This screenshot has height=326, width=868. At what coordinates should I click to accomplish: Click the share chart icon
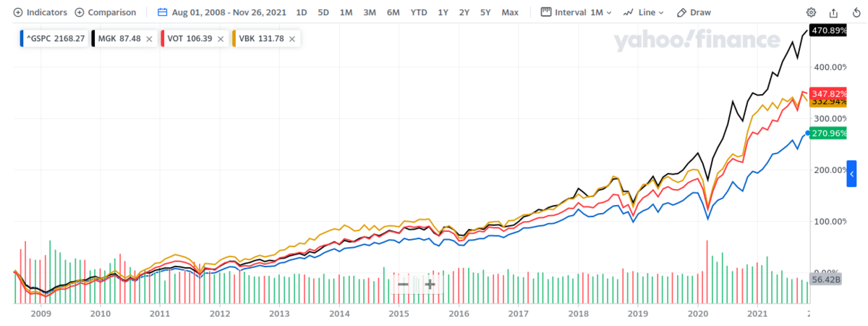point(833,12)
